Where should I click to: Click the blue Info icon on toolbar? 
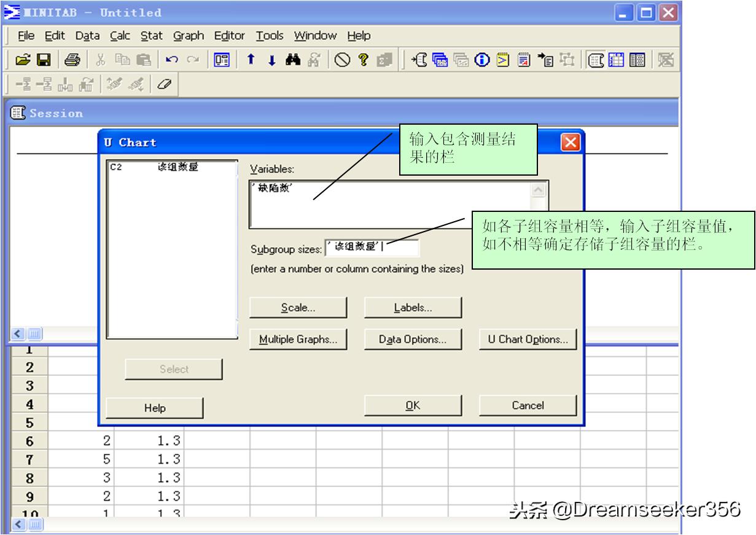pos(481,60)
